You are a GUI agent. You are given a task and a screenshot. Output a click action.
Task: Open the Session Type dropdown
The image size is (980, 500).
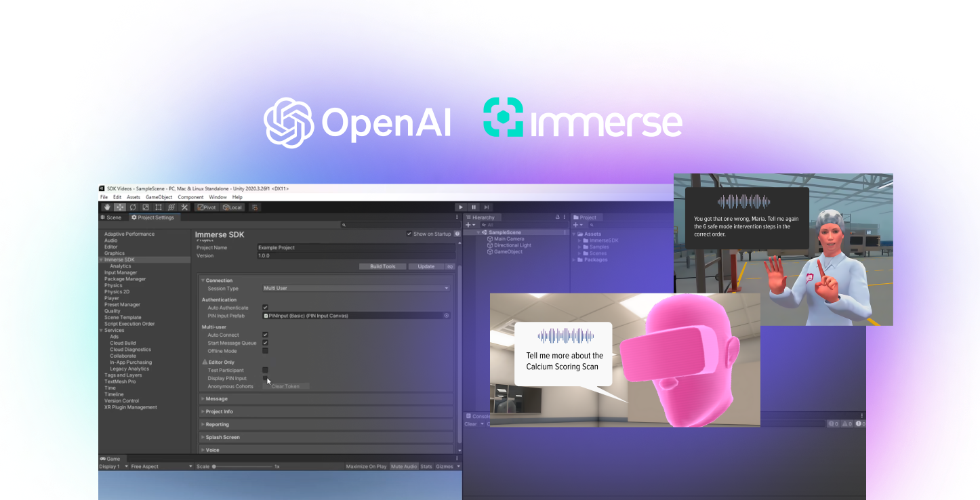coord(356,288)
